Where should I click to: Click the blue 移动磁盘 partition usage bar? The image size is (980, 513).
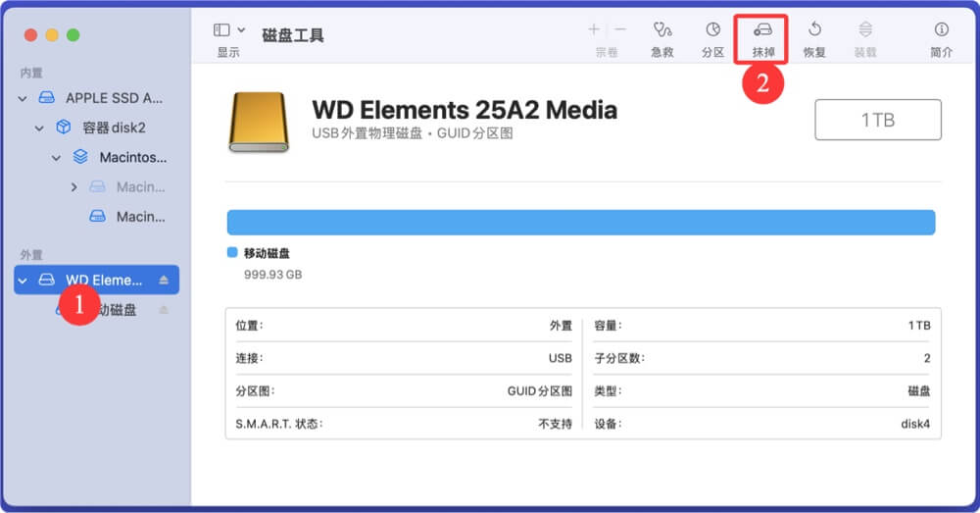pyautogui.click(x=580, y=223)
